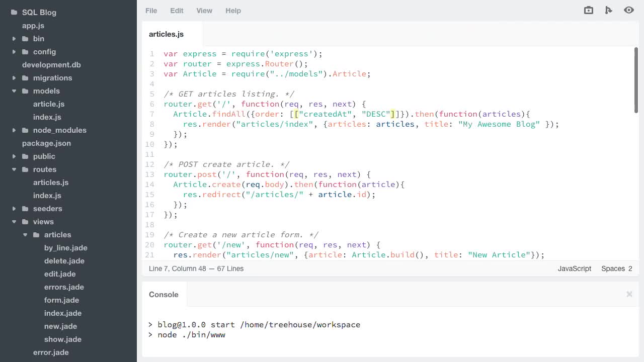
Task: Click the snapshot camera icon in top toolbar
Action: (x=589, y=10)
